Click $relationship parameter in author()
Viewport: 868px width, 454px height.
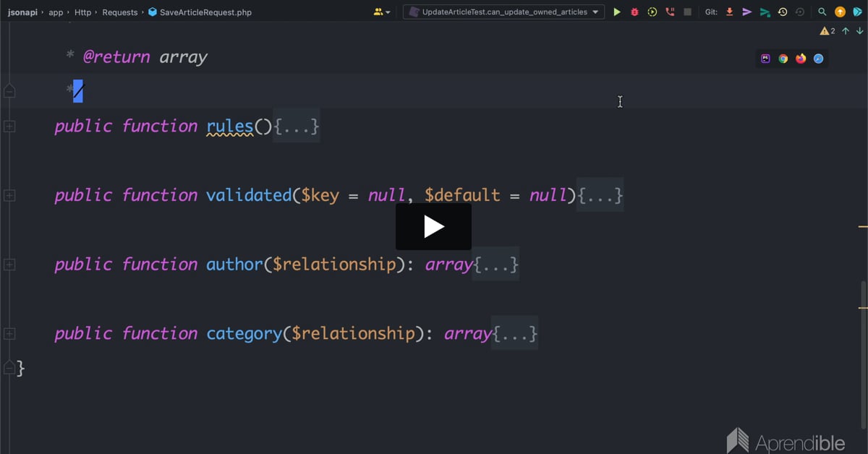334,265
